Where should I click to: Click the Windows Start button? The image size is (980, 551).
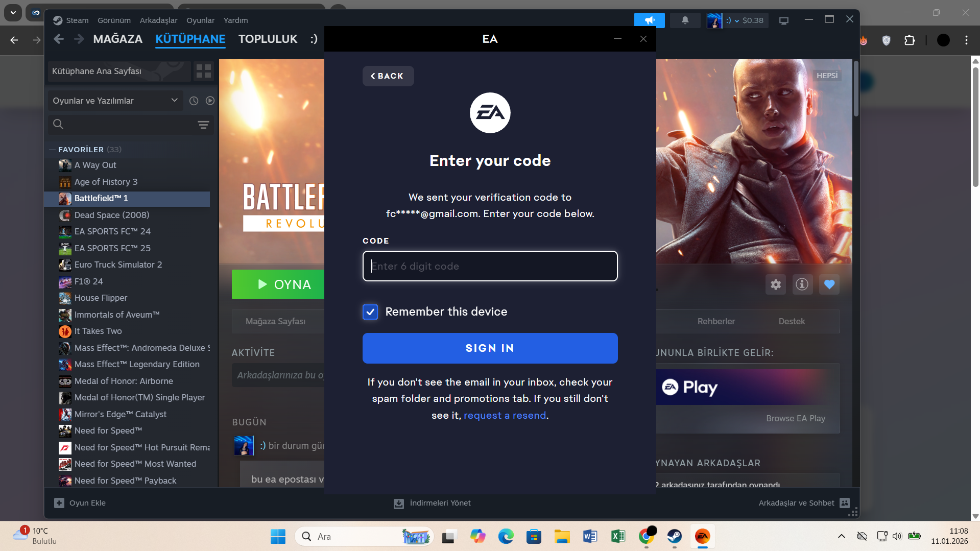(x=278, y=537)
